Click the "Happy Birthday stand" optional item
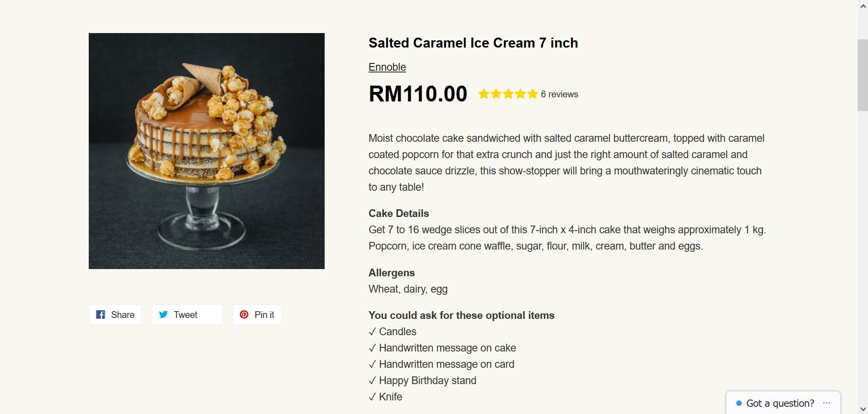The height and width of the screenshot is (414, 868). pyautogui.click(x=427, y=380)
